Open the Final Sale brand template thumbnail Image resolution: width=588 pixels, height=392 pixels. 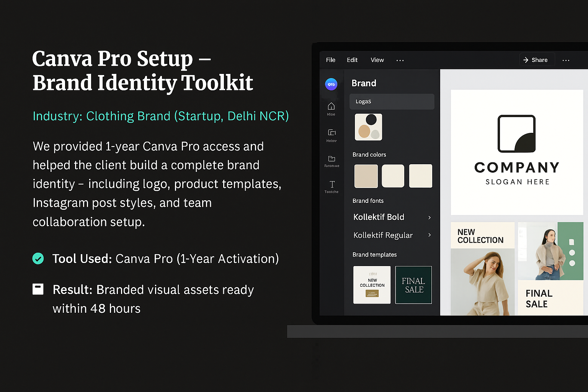click(x=413, y=285)
